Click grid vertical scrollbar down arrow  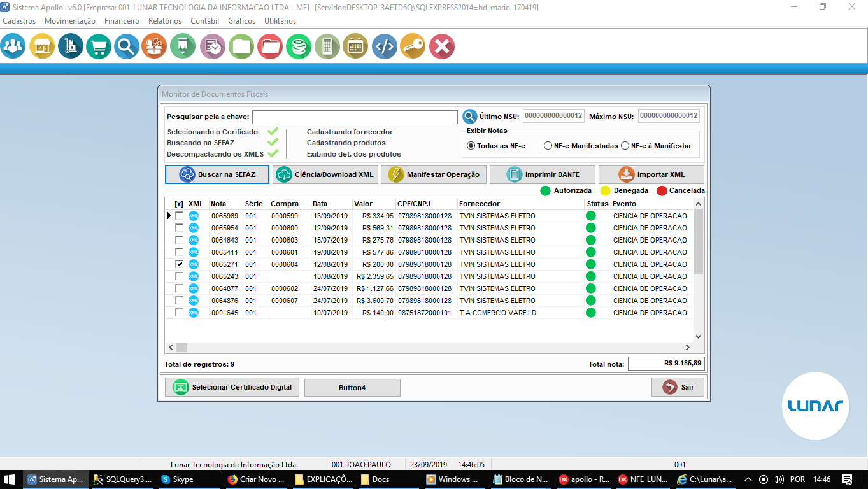tap(698, 336)
